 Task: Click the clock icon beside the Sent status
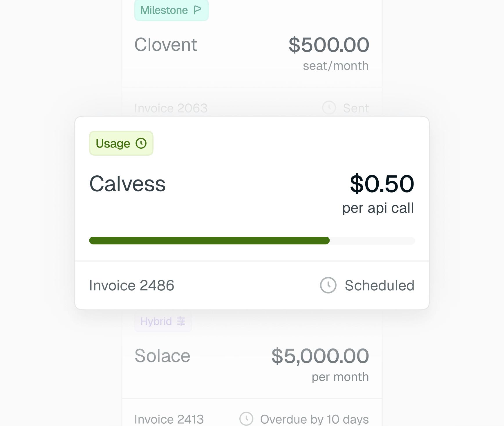point(329,108)
